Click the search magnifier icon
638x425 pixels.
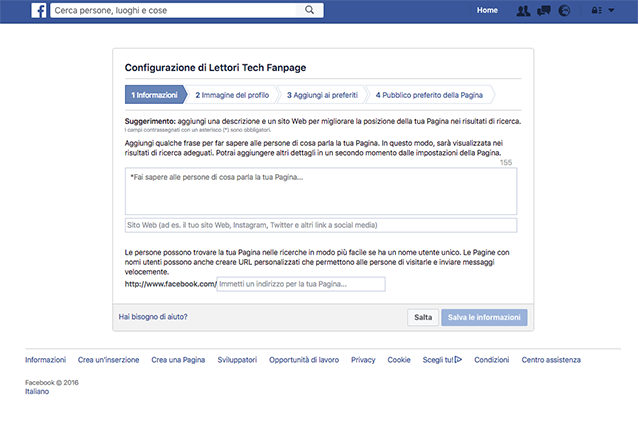click(x=310, y=10)
